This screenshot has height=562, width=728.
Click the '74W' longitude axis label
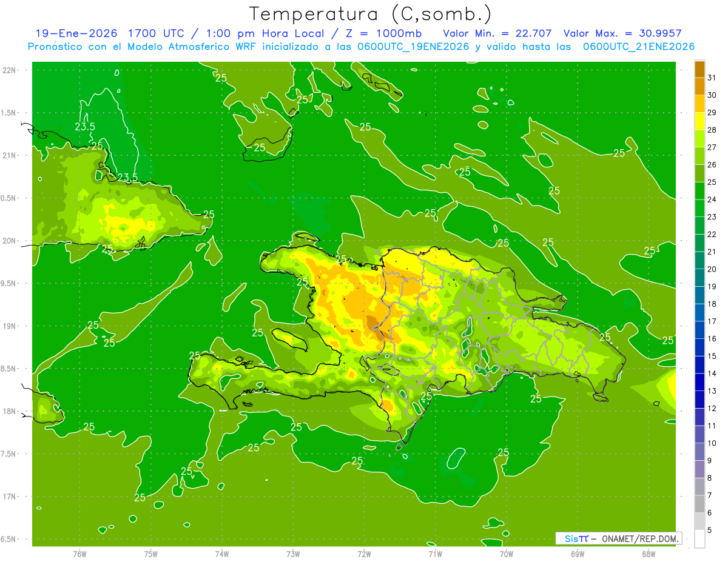coord(222,554)
